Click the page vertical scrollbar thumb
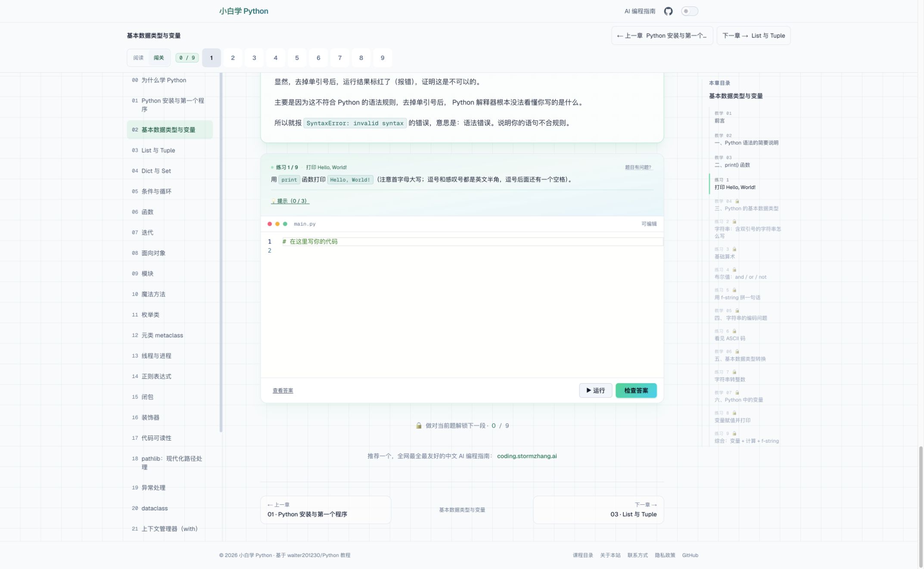 pos(921,507)
